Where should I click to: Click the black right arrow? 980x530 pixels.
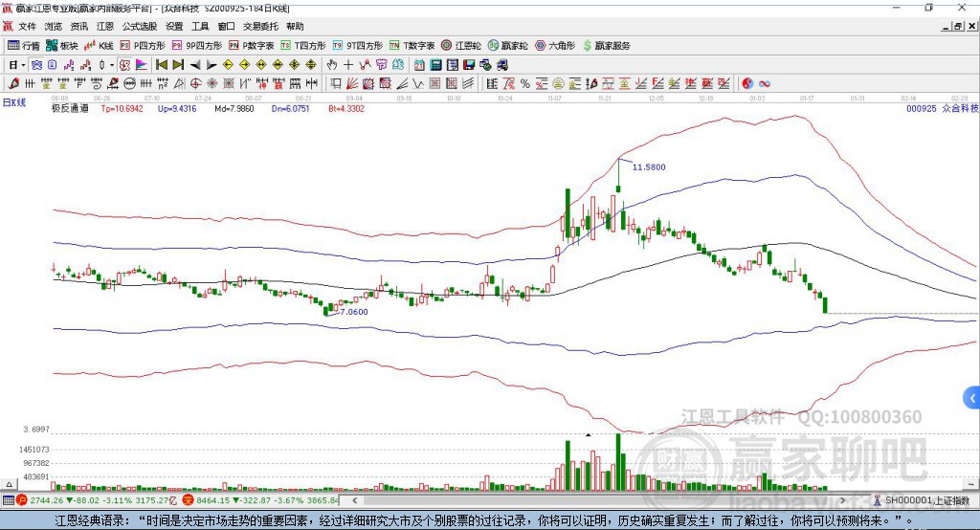[x=212, y=65]
